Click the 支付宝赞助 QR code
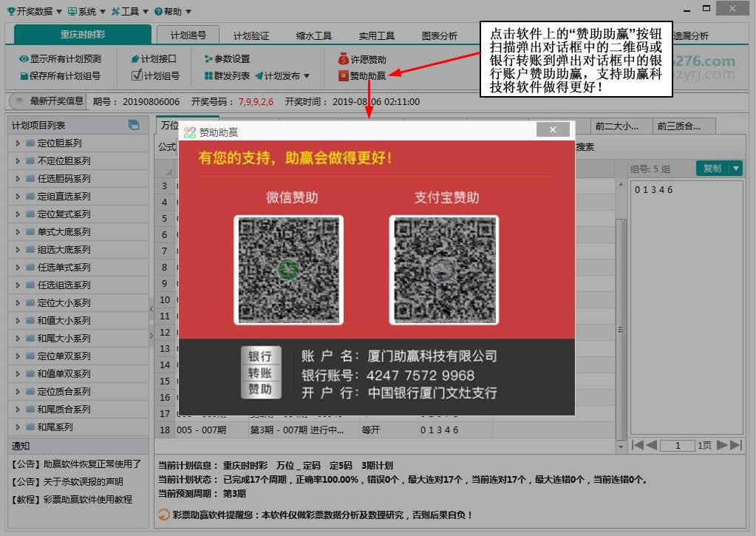This screenshot has width=756, height=536. pos(444,270)
